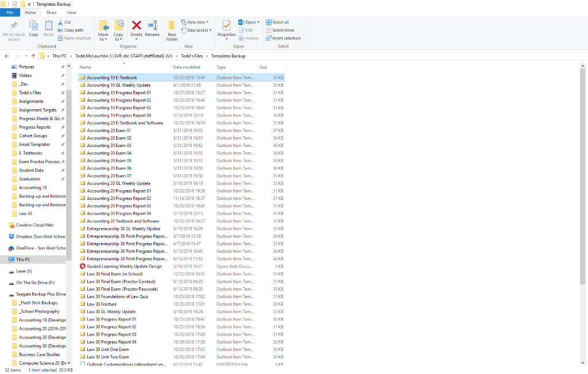Open the Open button dropdown
Image resolution: width=588 pixels, height=374 pixels.
pos(258,22)
